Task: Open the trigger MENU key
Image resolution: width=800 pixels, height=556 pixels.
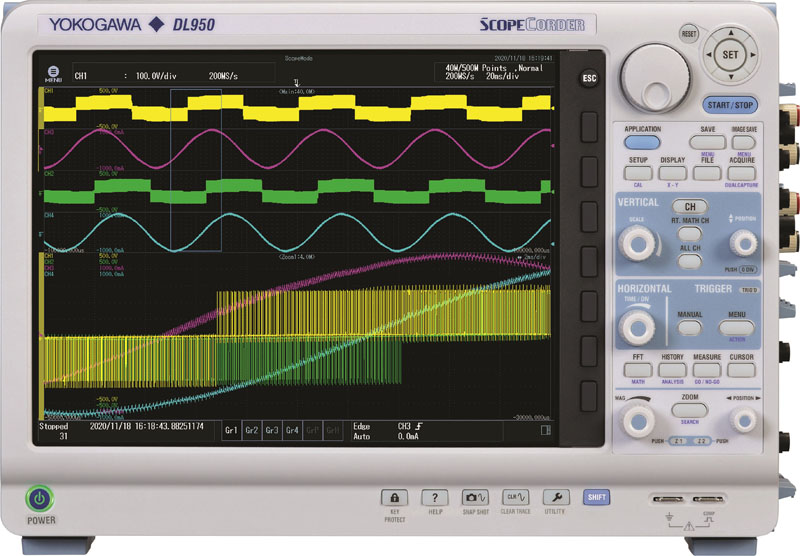Action: [x=736, y=327]
